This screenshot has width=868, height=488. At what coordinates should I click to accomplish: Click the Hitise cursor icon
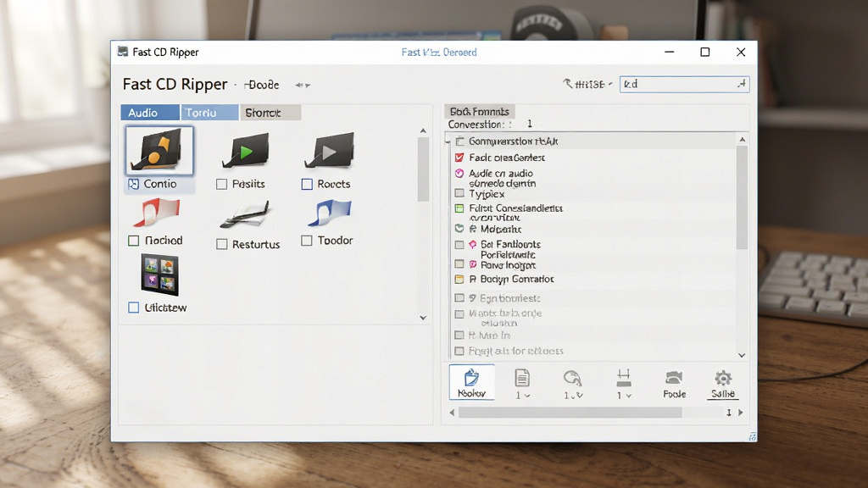(x=568, y=84)
